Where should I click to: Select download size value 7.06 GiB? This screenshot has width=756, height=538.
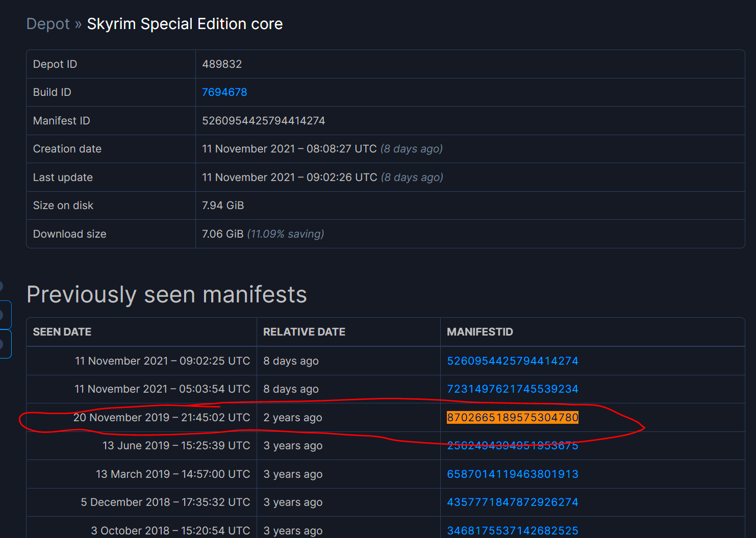(223, 234)
